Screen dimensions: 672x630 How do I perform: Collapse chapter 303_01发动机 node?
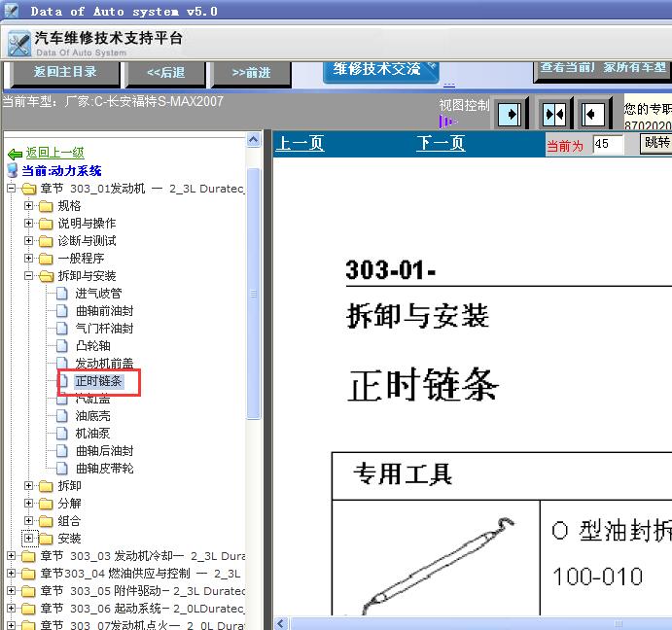12,189
